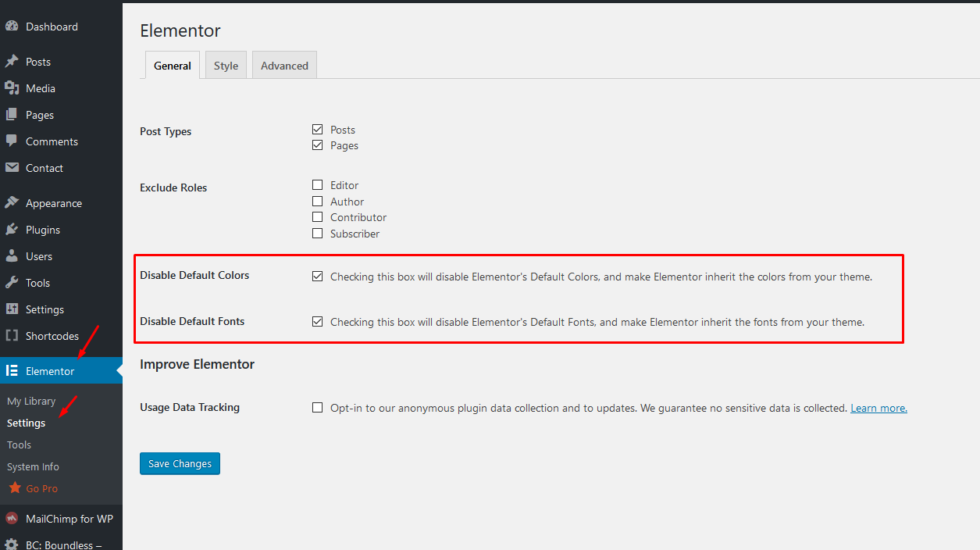Expand the Appearance menu in sidebar
Screen dimensions: 980x550
tap(53, 203)
